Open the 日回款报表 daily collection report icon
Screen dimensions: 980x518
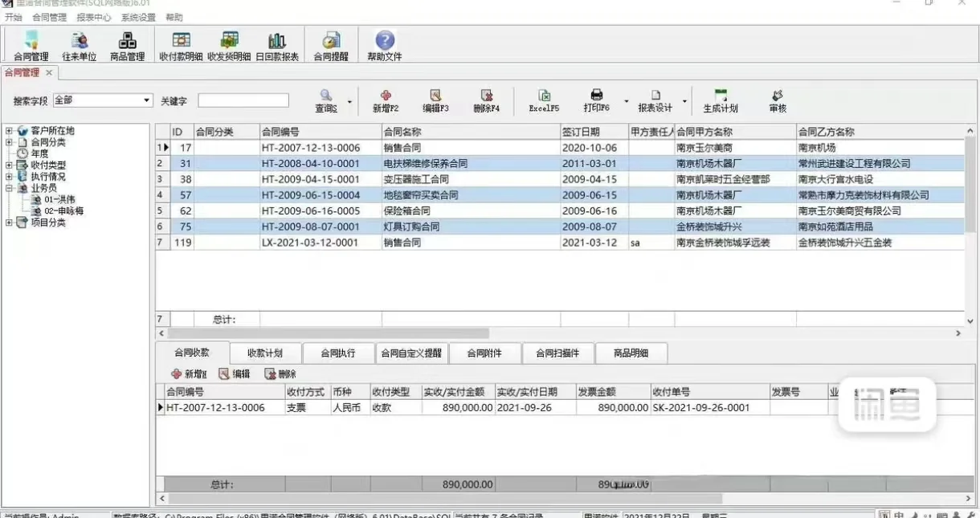(x=277, y=46)
